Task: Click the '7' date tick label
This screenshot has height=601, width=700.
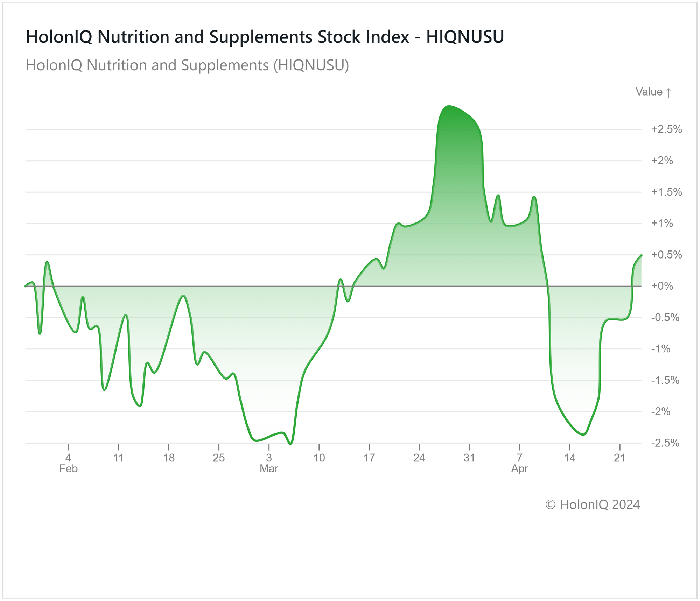Action: point(520,458)
